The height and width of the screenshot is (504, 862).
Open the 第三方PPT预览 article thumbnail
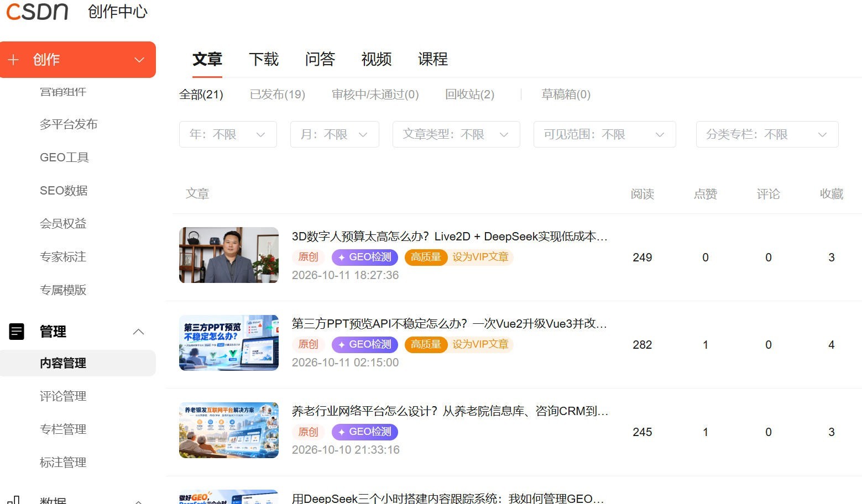(229, 343)
